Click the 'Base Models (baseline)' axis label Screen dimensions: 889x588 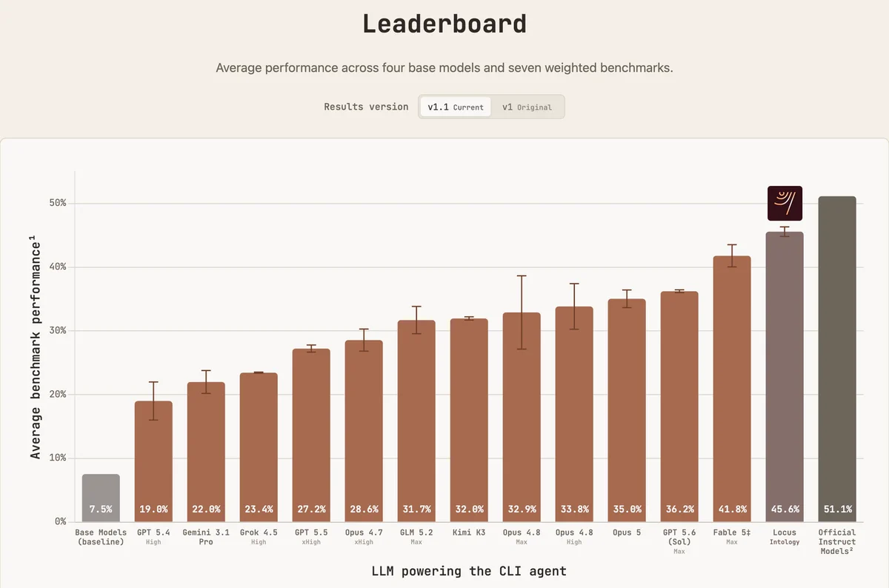point(101,537)
